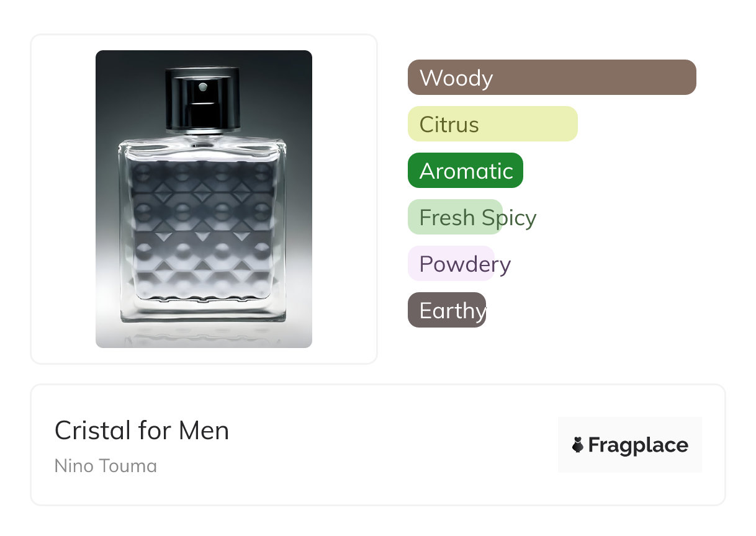Open the Nino Touma brand link
This screenshot has height=536, width=756.
pyautogui.click(x=106, y=466)
